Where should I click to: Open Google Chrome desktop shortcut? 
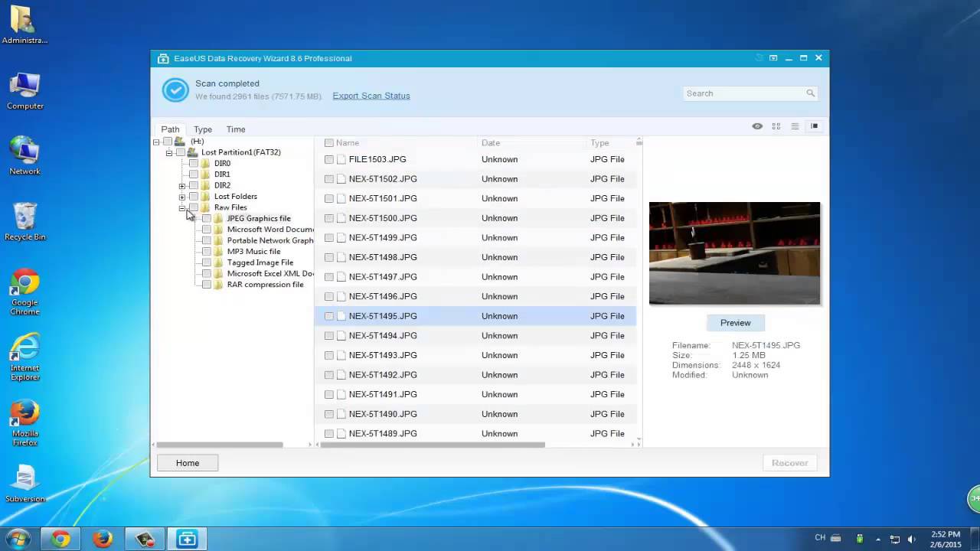click(25, 292)
